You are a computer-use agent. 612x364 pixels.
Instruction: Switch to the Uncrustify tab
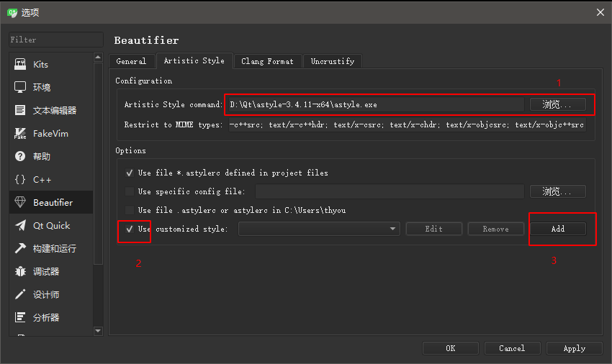(x=332, y=61)
